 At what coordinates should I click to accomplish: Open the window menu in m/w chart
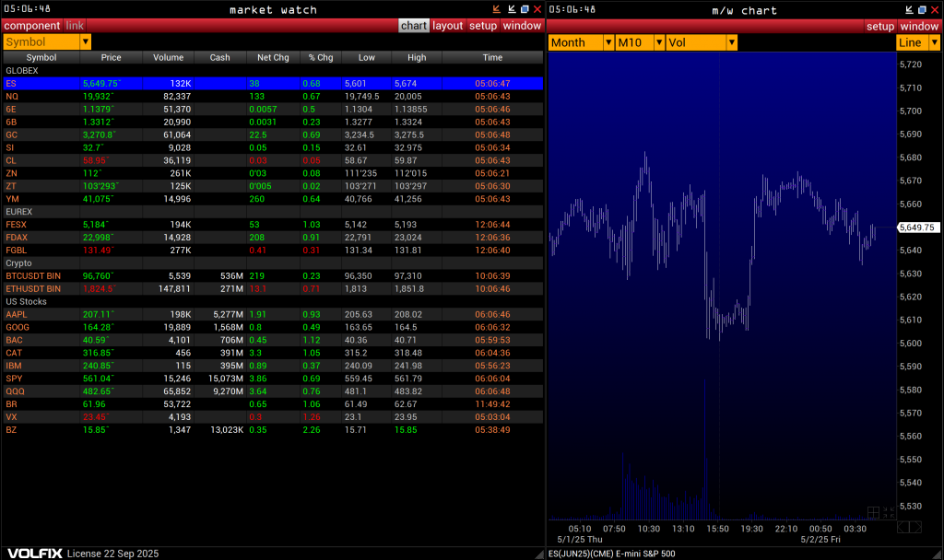(x=919, y=26)
